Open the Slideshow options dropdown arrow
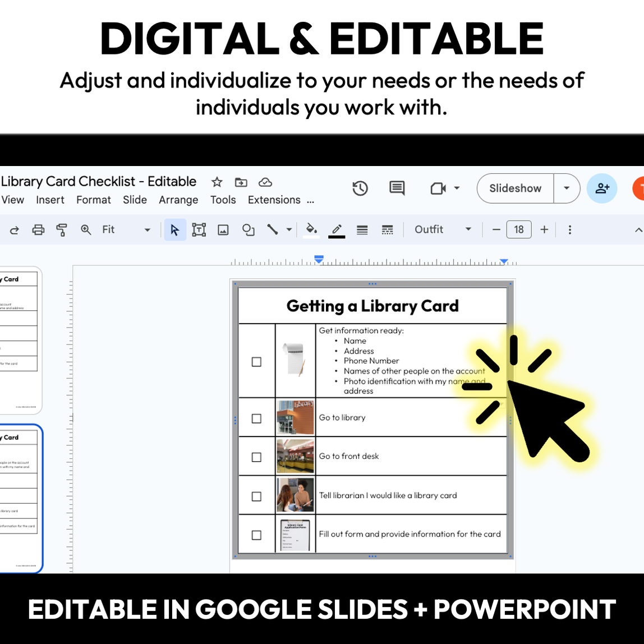The height and width of the screenshot is (644, 644). point(567,188)
